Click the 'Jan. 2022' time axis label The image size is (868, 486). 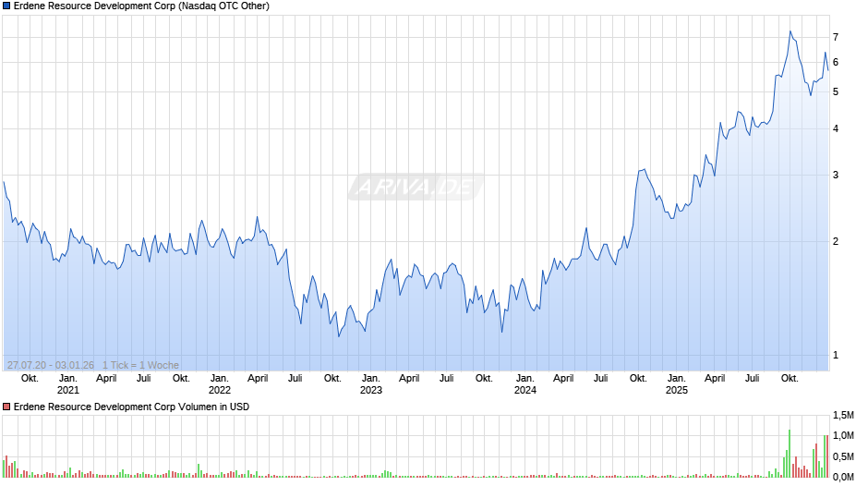coord(219,384)
